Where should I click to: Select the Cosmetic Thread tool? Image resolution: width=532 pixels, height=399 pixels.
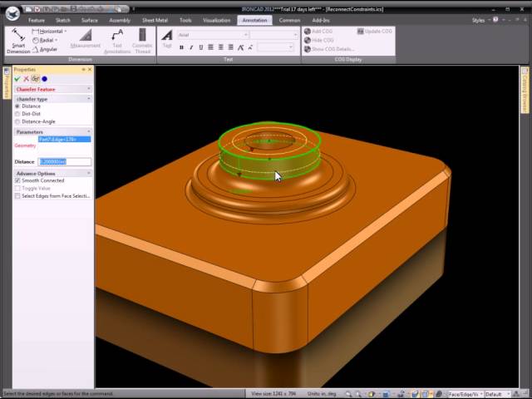pos(142,41)
